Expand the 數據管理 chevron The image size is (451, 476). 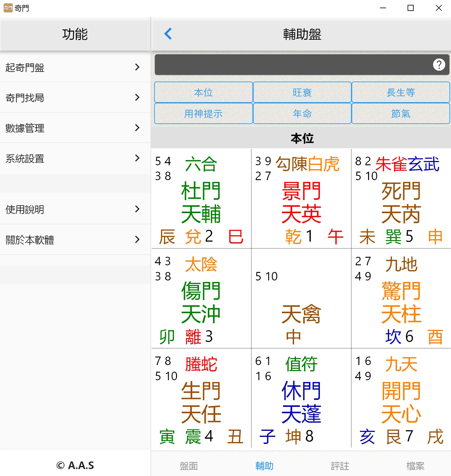click(x=137, y=128)
